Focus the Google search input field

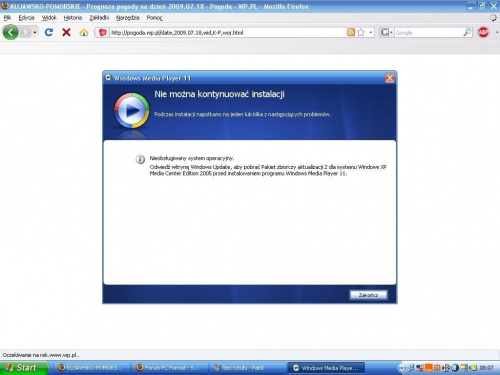[x=428, y=32]
